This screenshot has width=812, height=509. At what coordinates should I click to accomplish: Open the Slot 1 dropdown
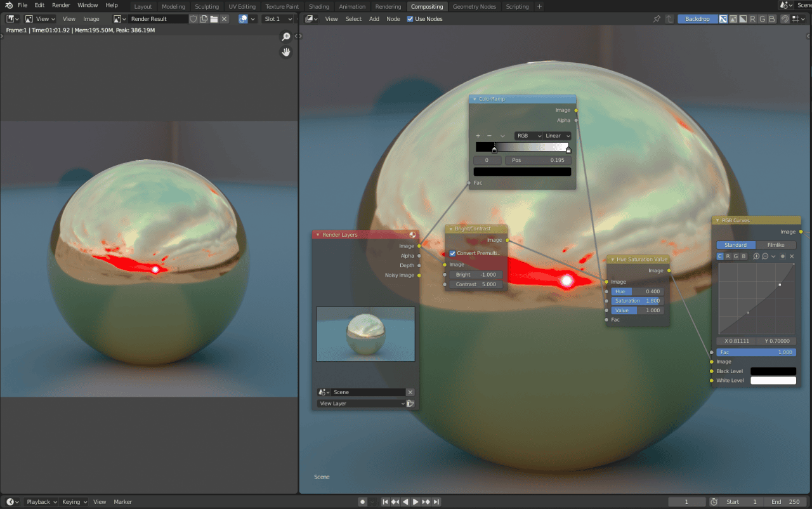pos(278,18)
